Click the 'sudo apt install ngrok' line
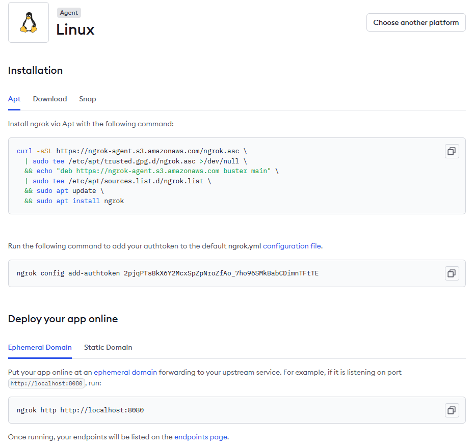 coord(74,201)
